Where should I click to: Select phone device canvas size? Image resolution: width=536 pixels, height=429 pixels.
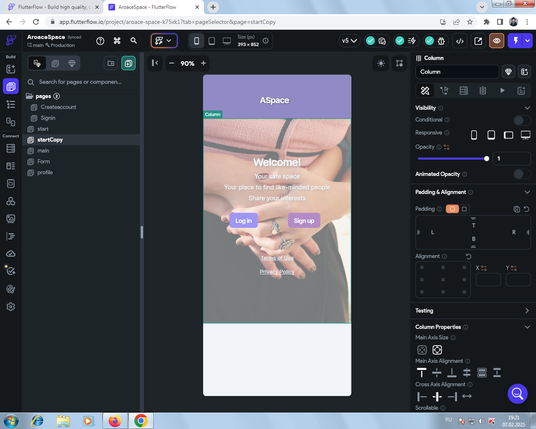[x=197, y=41]
